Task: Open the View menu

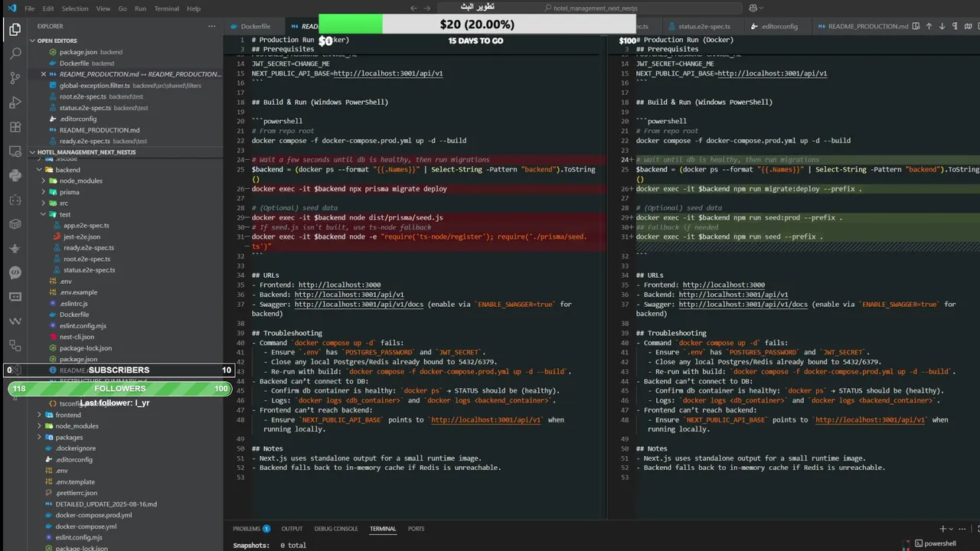Action: (103, 8)
